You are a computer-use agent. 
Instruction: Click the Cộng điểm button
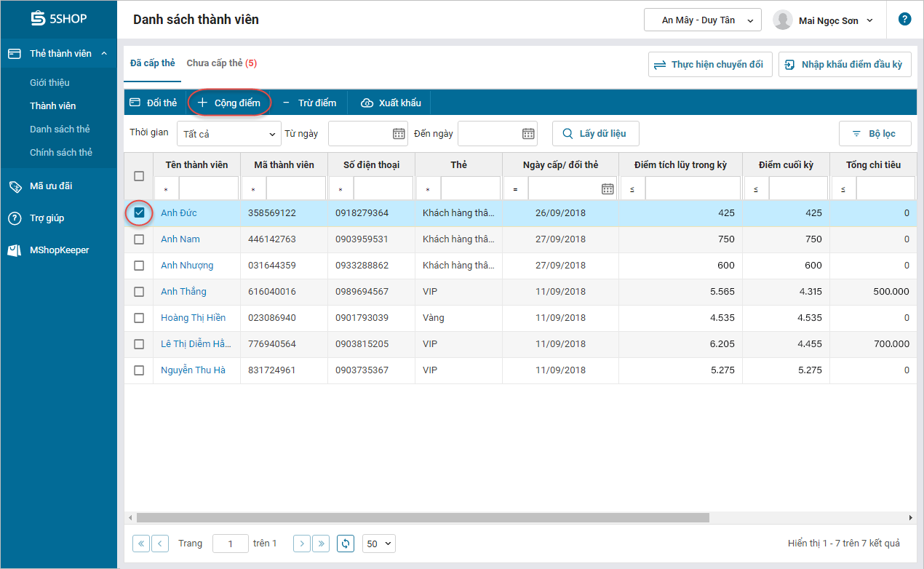point(229,103)
